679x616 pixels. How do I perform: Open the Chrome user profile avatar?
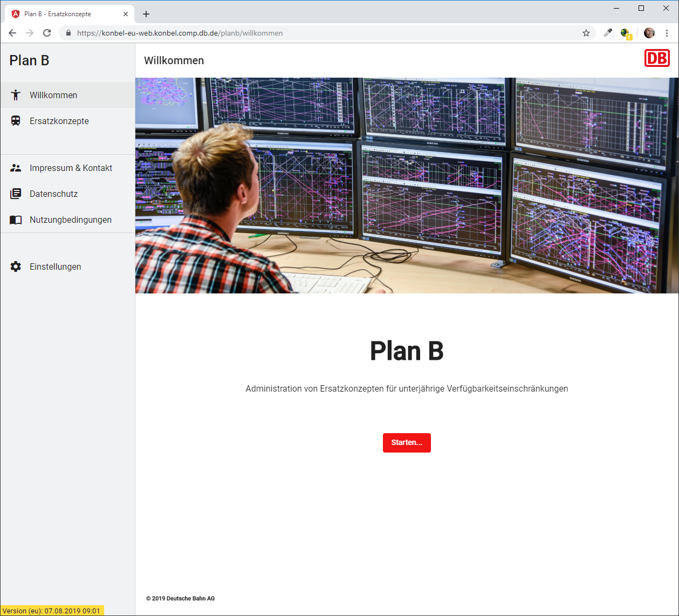point(649,33)
